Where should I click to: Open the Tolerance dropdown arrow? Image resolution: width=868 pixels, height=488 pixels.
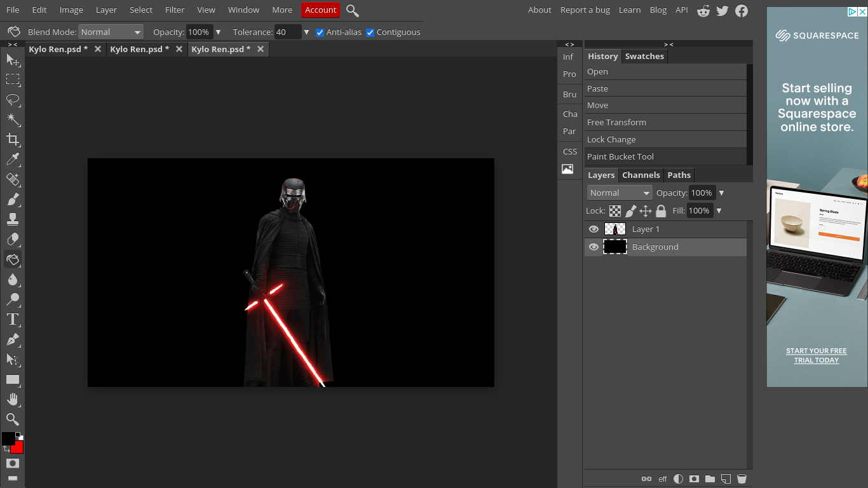tap(306, 32)
